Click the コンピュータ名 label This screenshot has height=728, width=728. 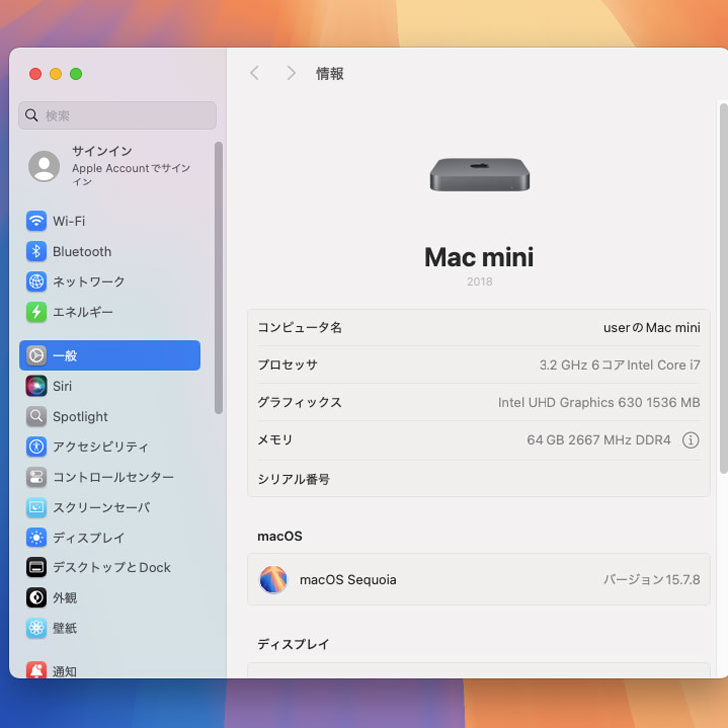pyautogui.click(x=300, y=328)
